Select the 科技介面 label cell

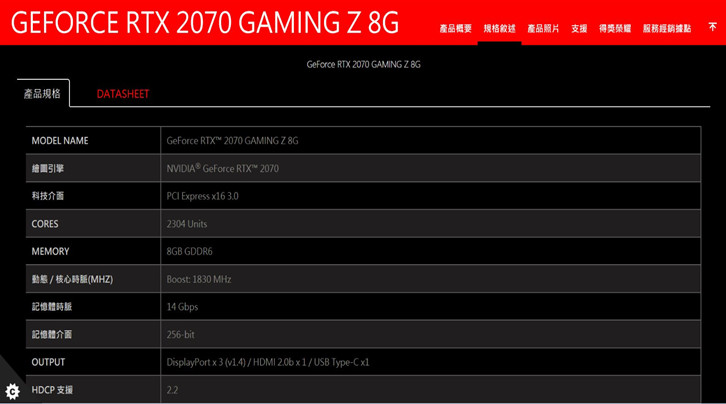pos(93,196)
